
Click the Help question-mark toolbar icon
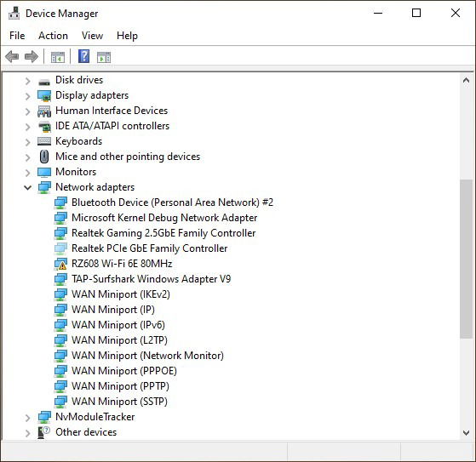point(83,56)
